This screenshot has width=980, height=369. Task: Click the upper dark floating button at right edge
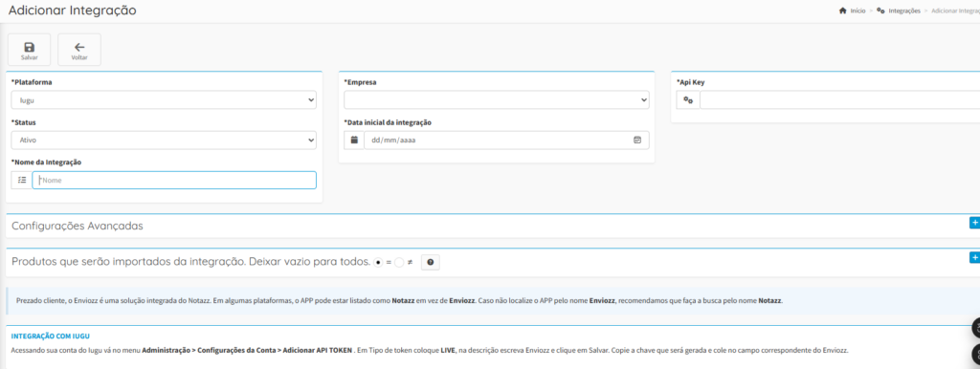tap(976, 329)
